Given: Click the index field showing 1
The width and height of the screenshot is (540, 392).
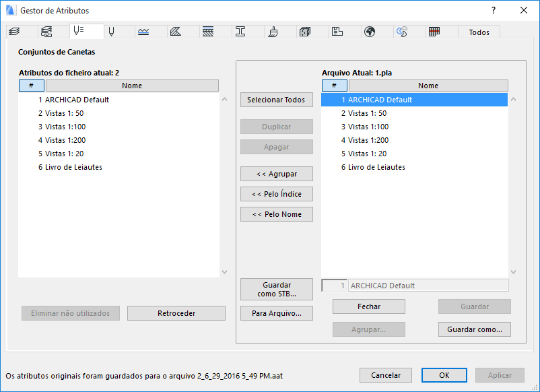Looking at the screenshot, I should 335,286.
